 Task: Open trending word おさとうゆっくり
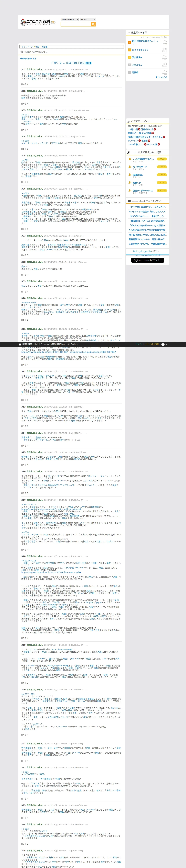coord(140,50)
